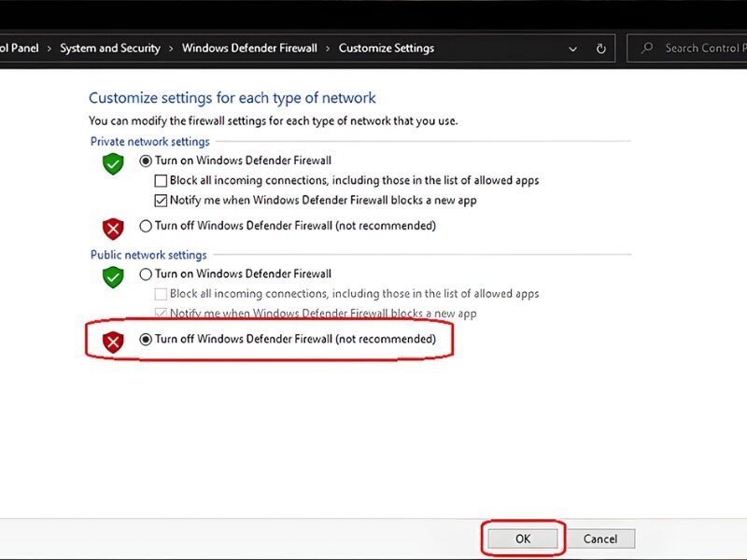Viewport: 747px width, 560px height.
Task: Open the address bar previous locations dropdown
Action: (x=572, y=49)
